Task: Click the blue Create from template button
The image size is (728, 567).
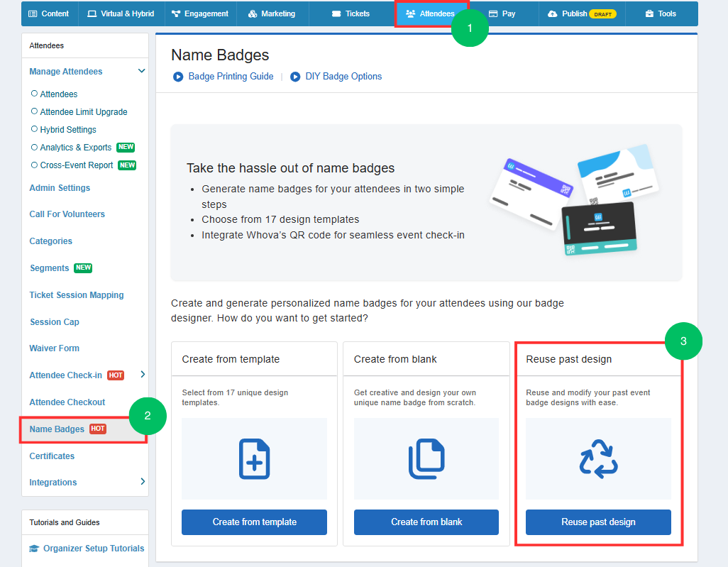Action: (255, 522)
